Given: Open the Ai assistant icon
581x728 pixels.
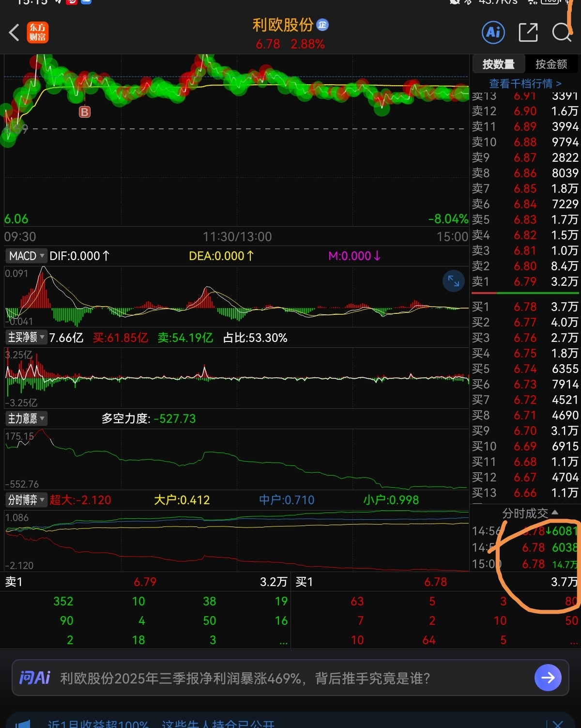Looking at the screenshot, I should (x=493, y=32).
